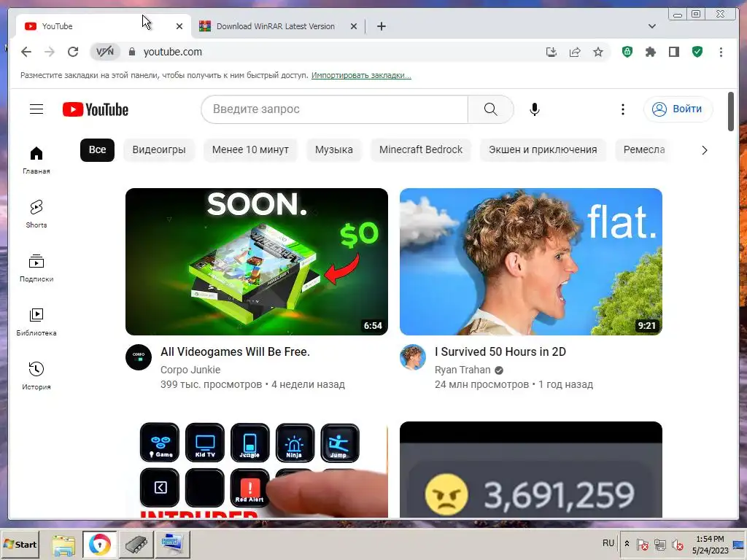
Task: Open I Survived 50 Hours in 2D title
Action: [500, 352]
